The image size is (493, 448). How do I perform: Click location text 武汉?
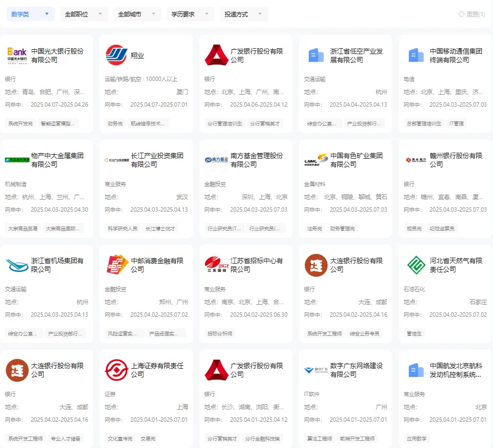click(182, 197)
